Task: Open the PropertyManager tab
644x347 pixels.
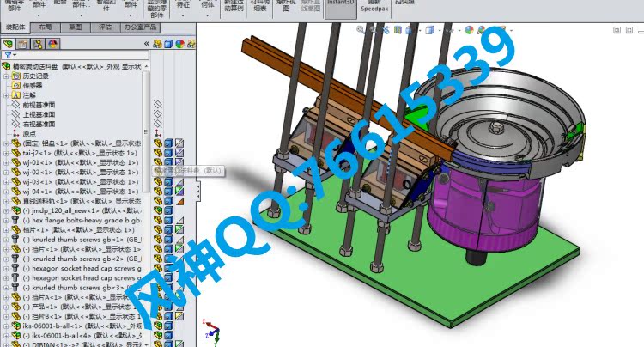Action: pyautogui.click(x=22, y=44)
